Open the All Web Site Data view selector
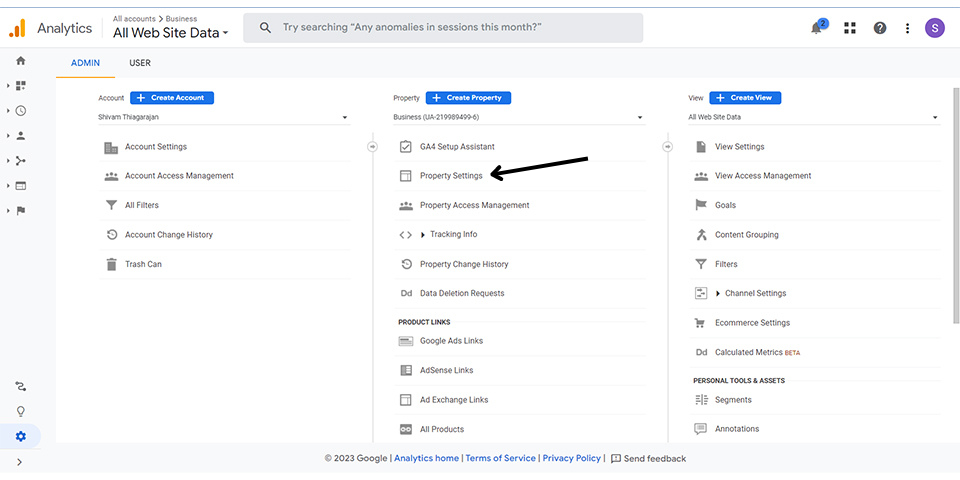The image size is (960, 480). click(x=170, y=33)
